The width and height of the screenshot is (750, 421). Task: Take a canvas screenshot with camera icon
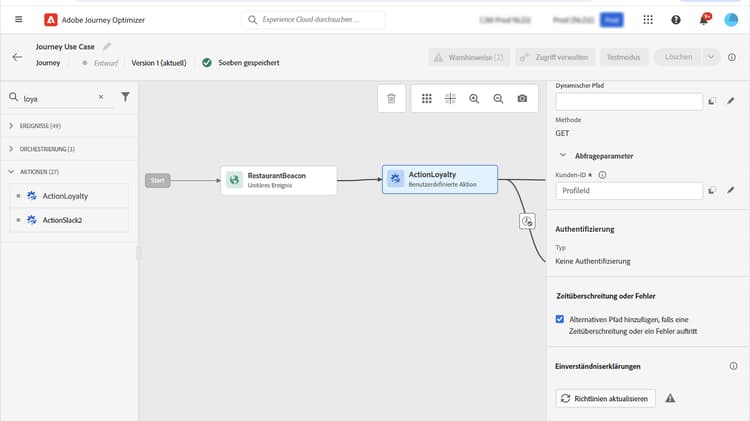pos(522,99)
